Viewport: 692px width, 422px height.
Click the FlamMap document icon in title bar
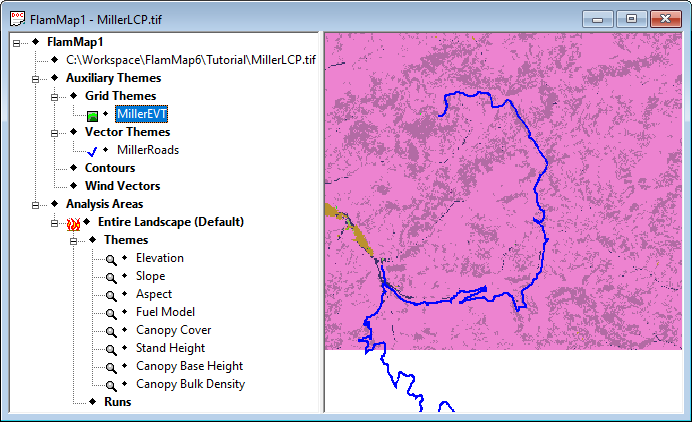17,19
